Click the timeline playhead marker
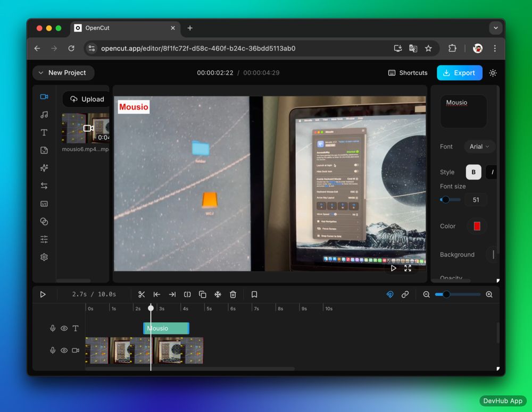532x412 pixels. click(151, 308)
